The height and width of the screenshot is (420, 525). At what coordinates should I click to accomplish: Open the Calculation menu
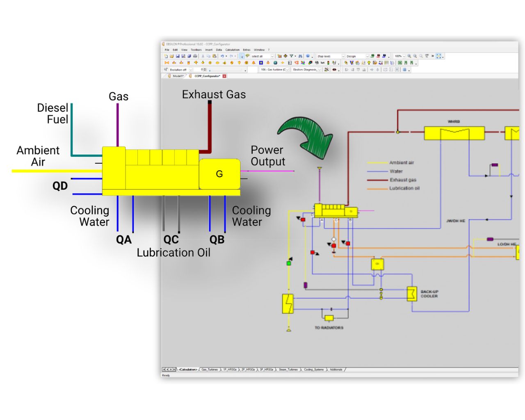pos(232,50)
